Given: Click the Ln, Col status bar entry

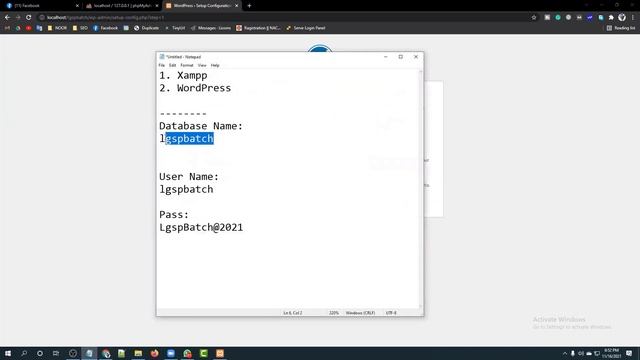Looking at the screenshot, I should pyautogui.click(x=293, y=313).
